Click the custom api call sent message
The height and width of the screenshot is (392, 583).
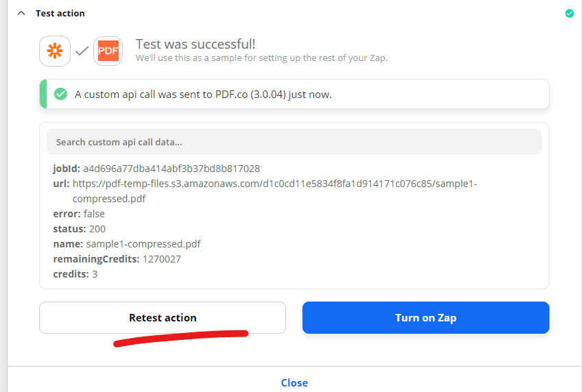coord(203,95)
